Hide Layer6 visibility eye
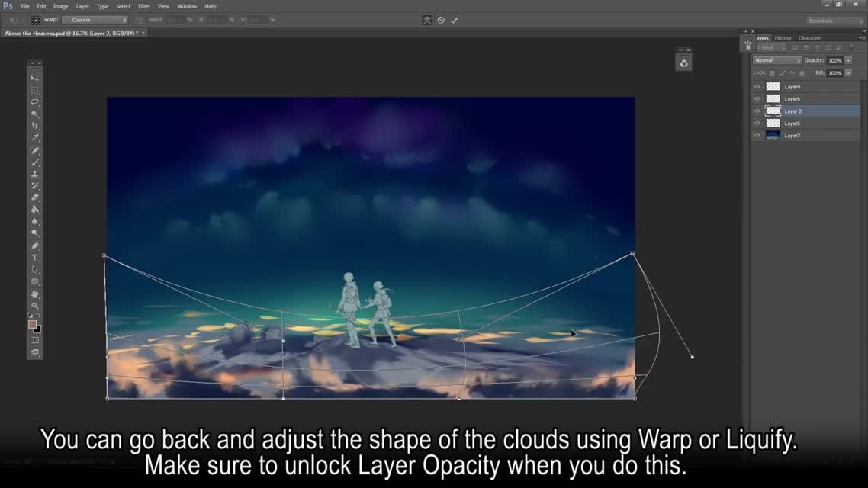Viewport: 868px width, 488px height. pyautogui.click(x=757, y=99)
